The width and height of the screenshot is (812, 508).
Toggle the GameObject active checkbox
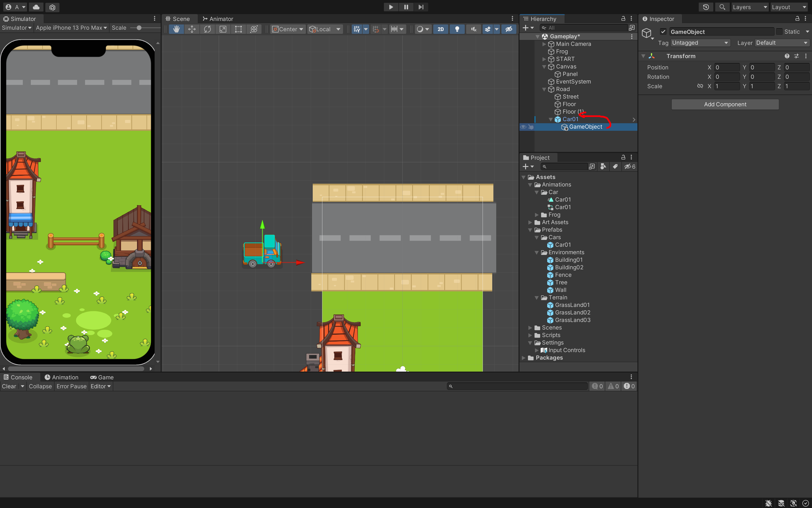coord(663,32)
